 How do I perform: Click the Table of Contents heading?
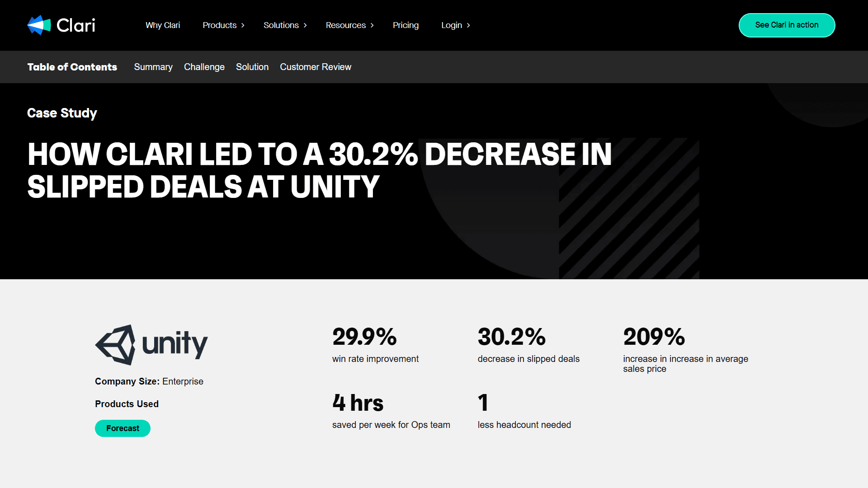72,67
